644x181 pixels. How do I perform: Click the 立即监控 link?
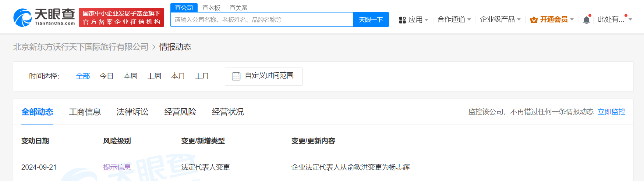(x=612, y=112)
